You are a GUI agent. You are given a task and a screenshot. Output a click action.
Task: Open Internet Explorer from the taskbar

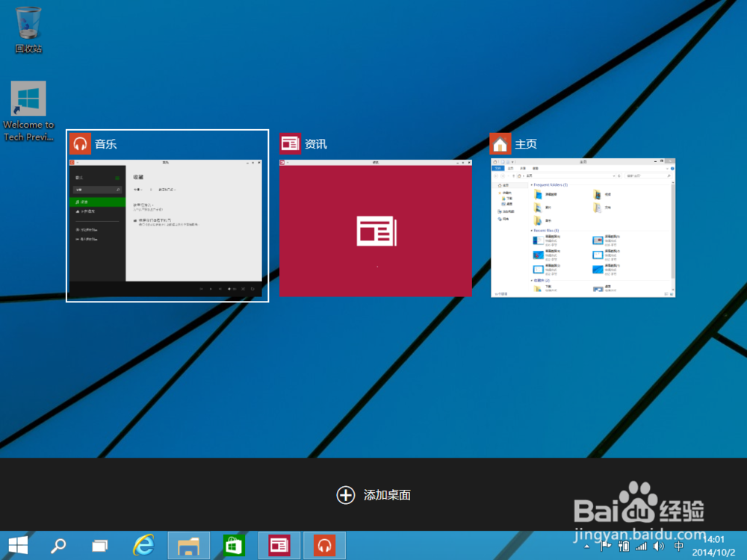tap(144, 545)
